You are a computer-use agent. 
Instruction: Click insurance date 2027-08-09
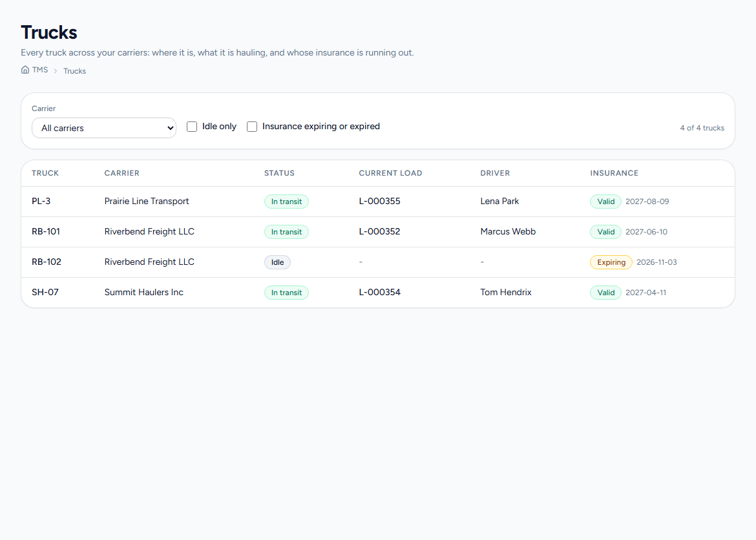[x=647, y=202]
